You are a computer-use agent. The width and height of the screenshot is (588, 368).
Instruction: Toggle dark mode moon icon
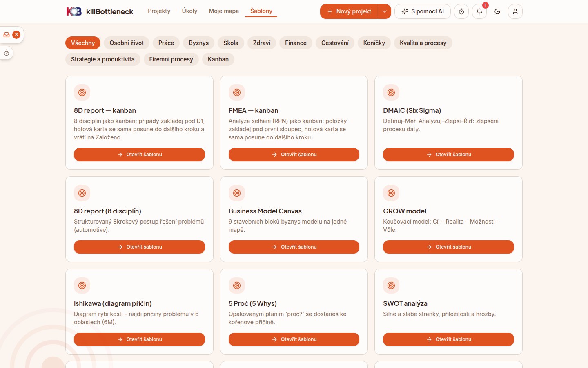497,11
